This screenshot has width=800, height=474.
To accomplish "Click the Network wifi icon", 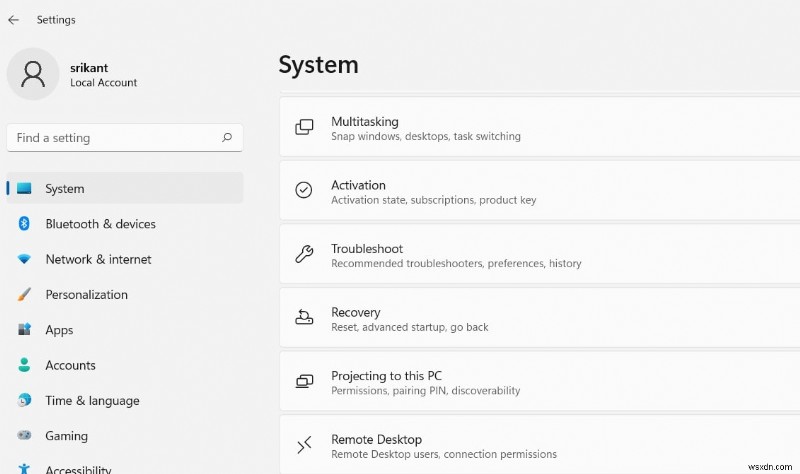I will pos(24,259).
